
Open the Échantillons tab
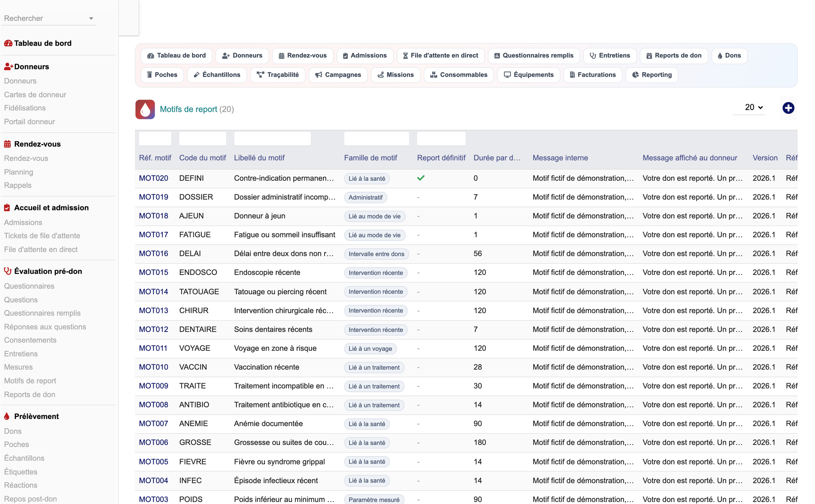click(x=217, y=75)
